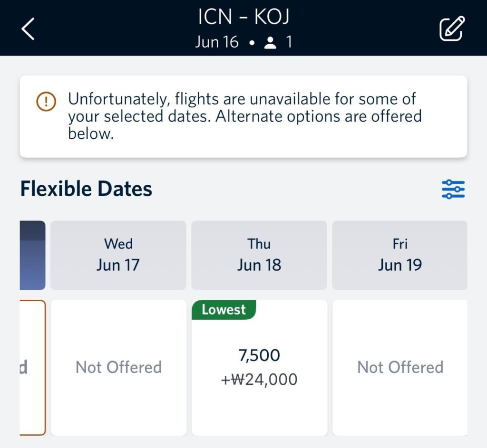Tap the unavailable flights alert message
Screen dimensions: 487x448
(x=244, y=116)
